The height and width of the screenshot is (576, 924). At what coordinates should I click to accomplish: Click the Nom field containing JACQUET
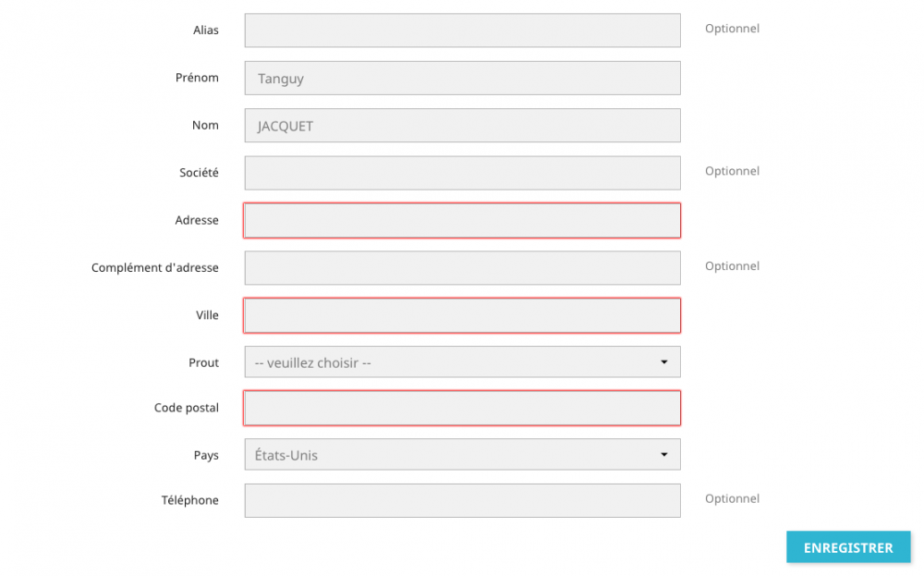coord(462,126)
